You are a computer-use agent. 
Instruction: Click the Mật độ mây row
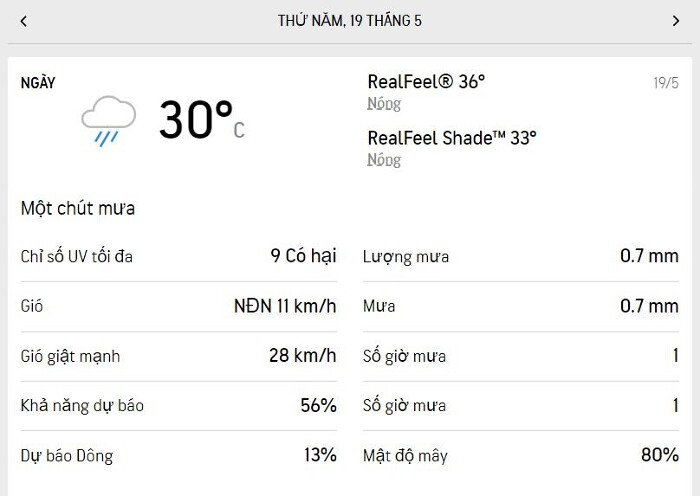point(521,455)
